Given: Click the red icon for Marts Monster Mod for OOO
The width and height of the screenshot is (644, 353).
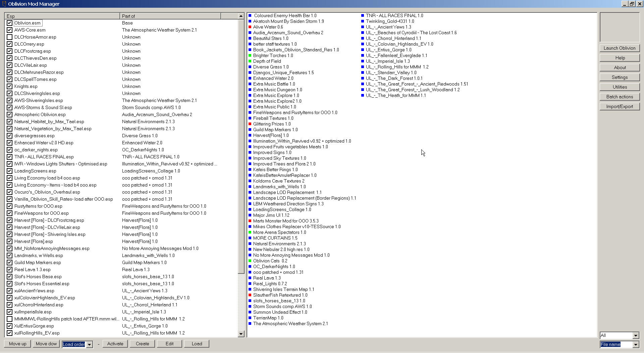Looking at the screenshot, I should click(250, 221).
